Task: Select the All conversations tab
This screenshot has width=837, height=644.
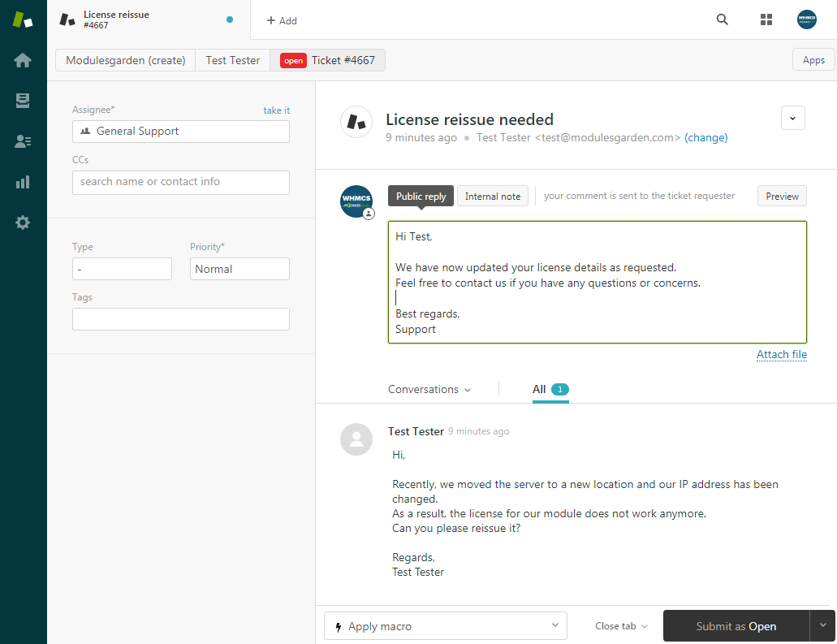Action: point(550,389)
